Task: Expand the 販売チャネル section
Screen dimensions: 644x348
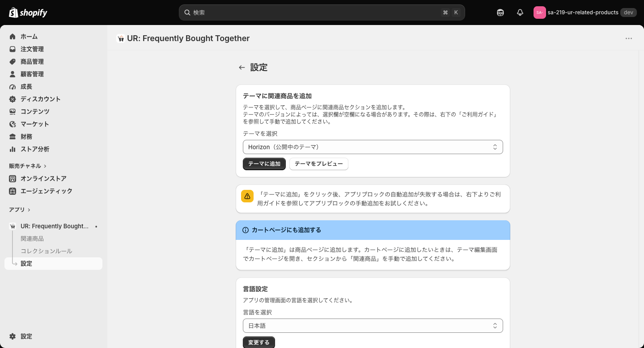Action: coord(28,166)
